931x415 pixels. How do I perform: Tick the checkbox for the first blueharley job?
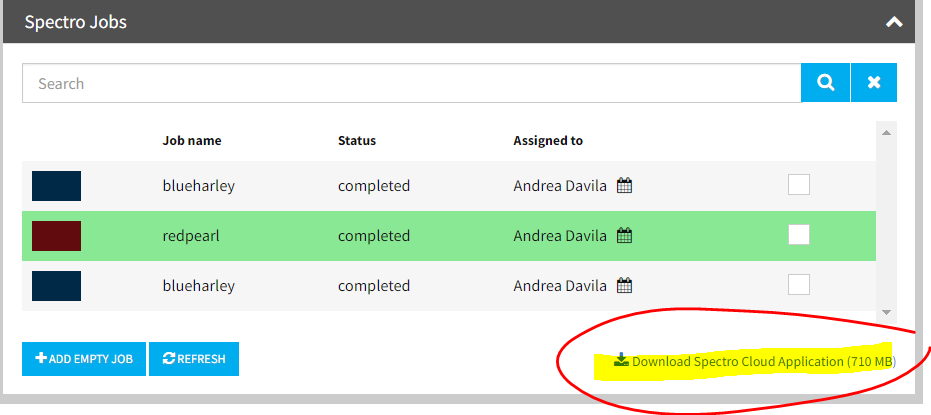pyautogui.click(x=799, y=185)
